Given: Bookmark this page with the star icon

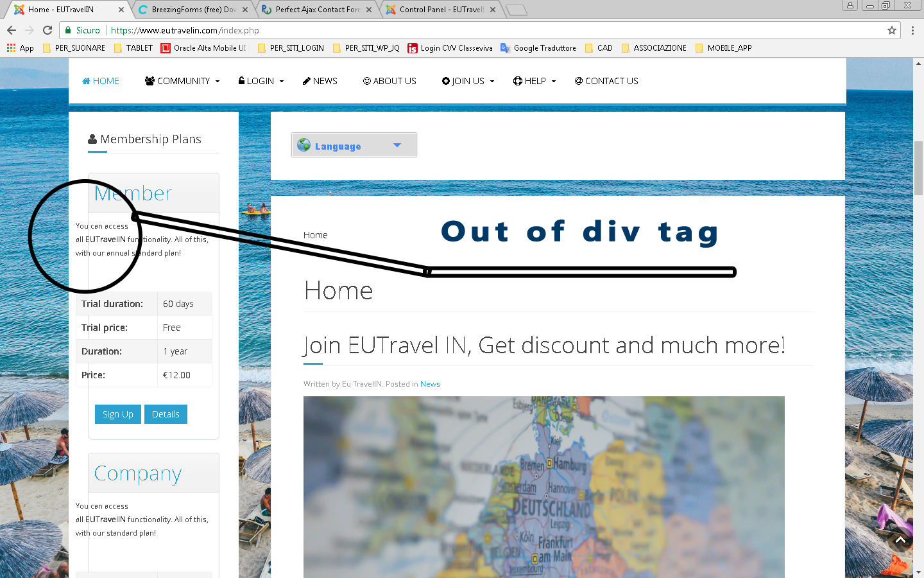Looking at the screenshot, I should (x=891, y=30).
